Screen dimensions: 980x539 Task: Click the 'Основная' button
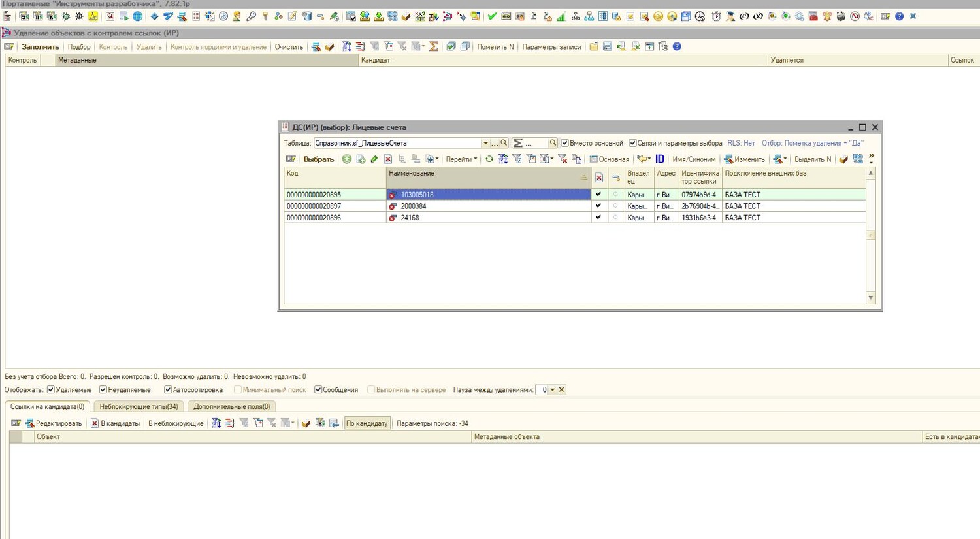coord(610,159)
